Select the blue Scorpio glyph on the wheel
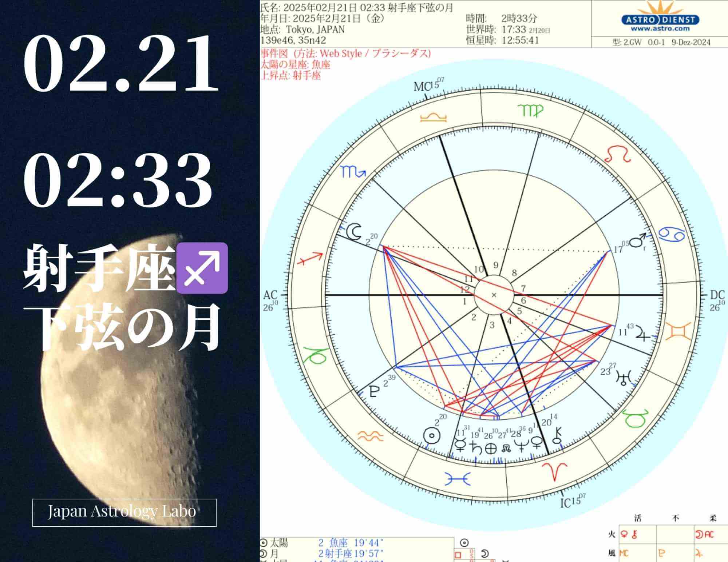The image size is (728, 562). (x=353, y=171)
